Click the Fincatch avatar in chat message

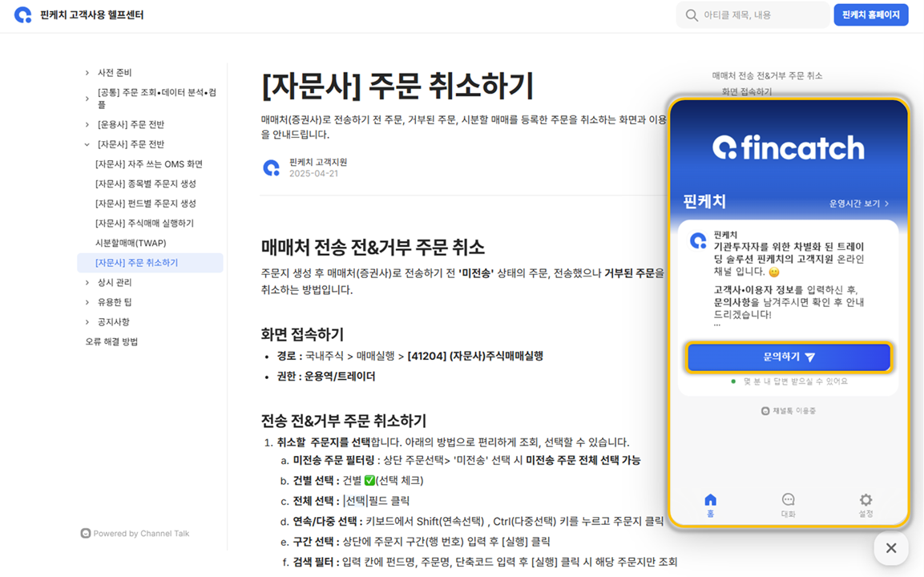pyautogui.click(x=698, y=240)
